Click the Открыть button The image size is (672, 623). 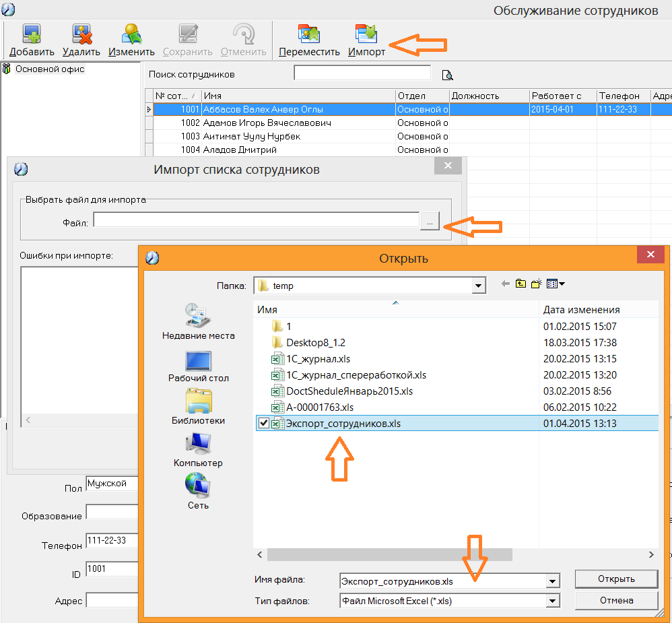click(x=616, y=579)
